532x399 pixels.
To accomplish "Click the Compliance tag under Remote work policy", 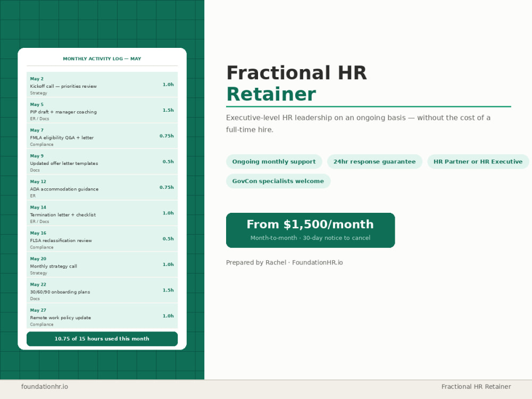I will (x=41, y=325).
